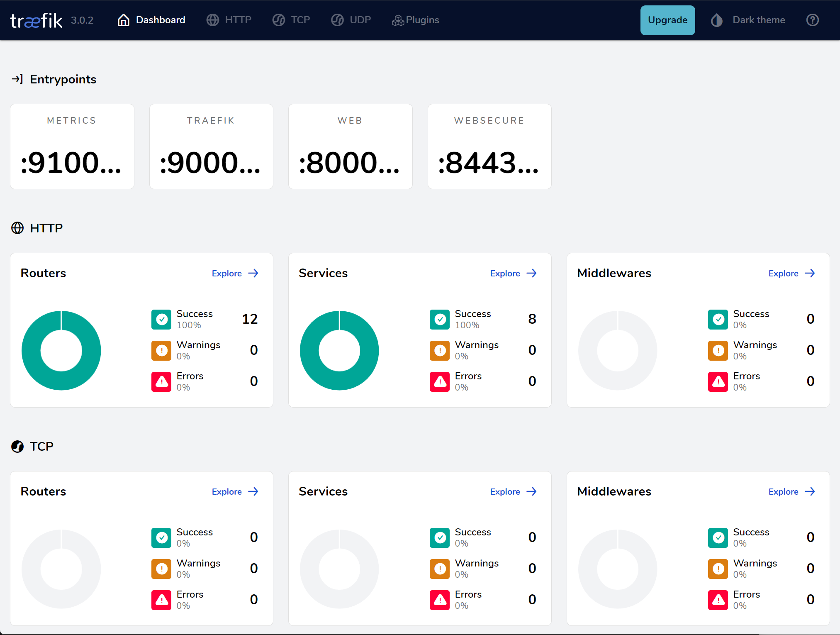Viewport: 840px width, 635px height.
Task: Click the HTTP section globe icon
Action: point(17,228)
